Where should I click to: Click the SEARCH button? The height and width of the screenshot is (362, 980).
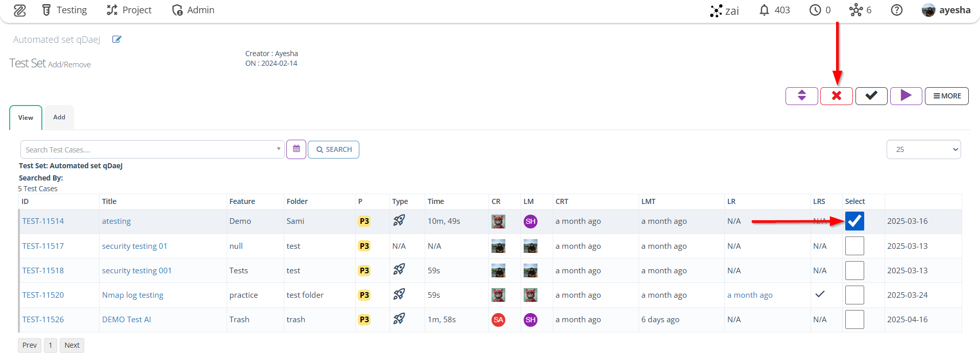(x=334, y=149)
